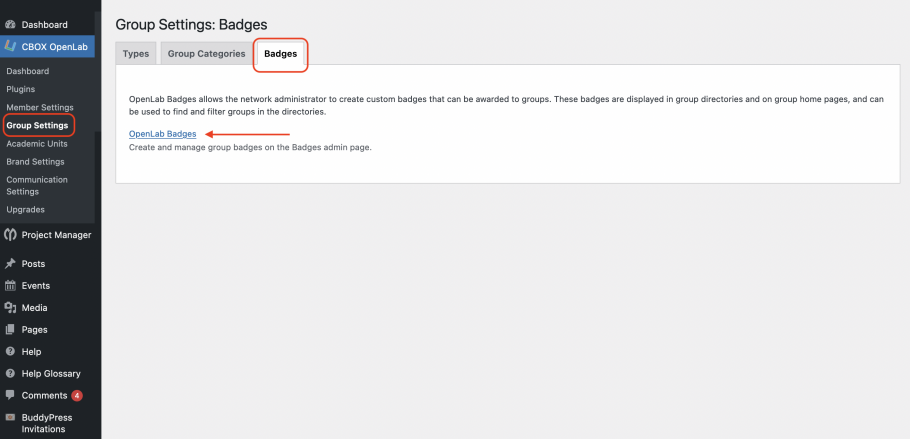Viewport: 910px width, 439px height.
Task: Open the Upgrades submenu item
Action: point(26,210)
